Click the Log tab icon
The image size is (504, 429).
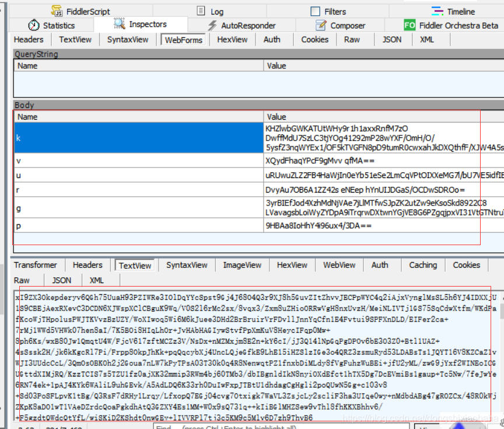[201, 11]
